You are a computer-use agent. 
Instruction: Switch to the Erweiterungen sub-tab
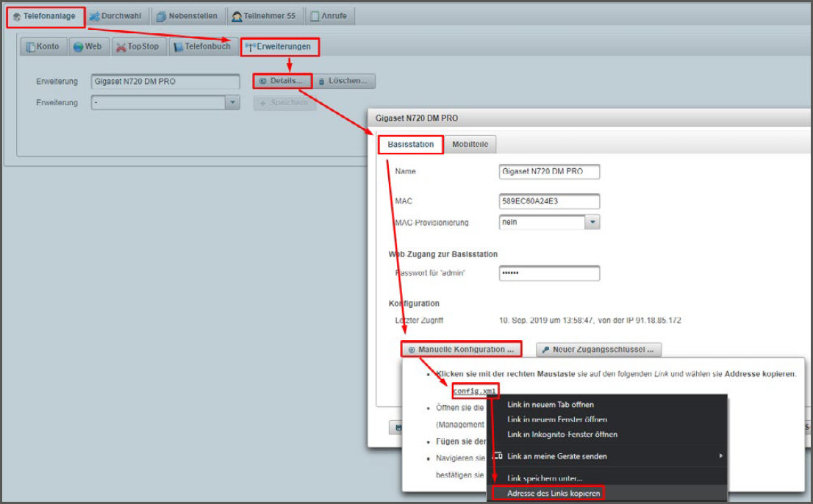click(x=279, y=46)
